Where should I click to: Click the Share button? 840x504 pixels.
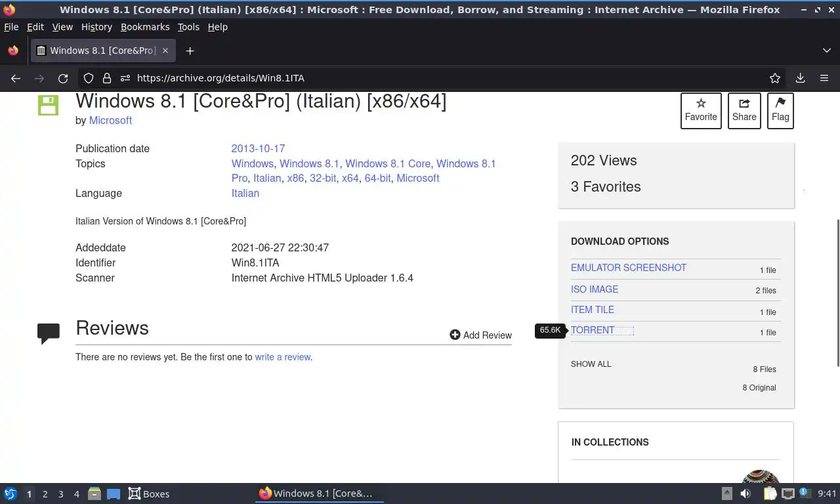744,110
